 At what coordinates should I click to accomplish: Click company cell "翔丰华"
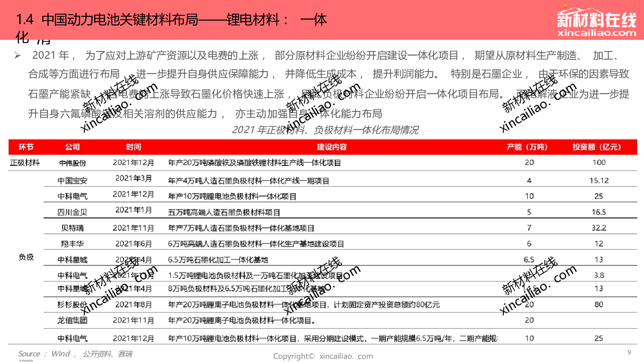[x=72, y=244]
